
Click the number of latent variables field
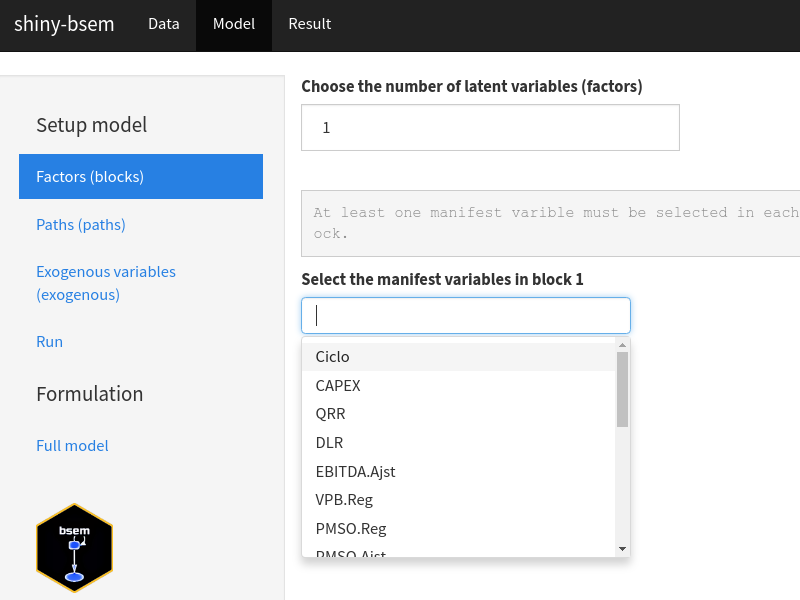(490, 128)
